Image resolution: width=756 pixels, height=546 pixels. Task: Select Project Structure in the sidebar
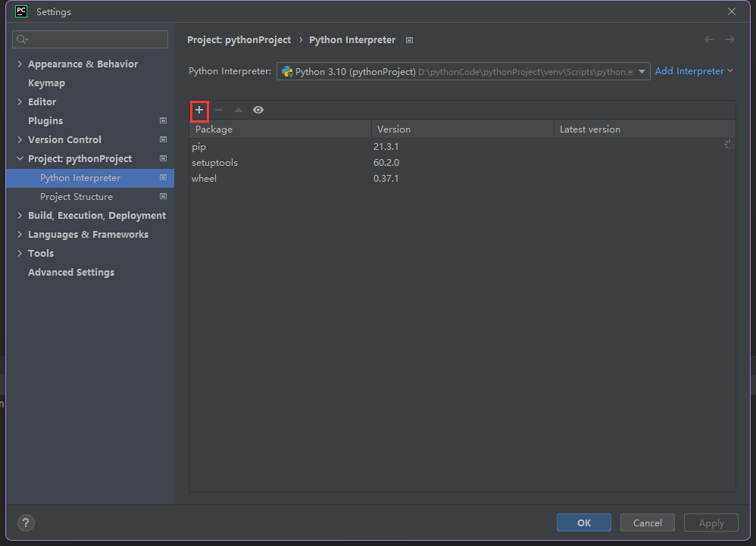point(77,197)
